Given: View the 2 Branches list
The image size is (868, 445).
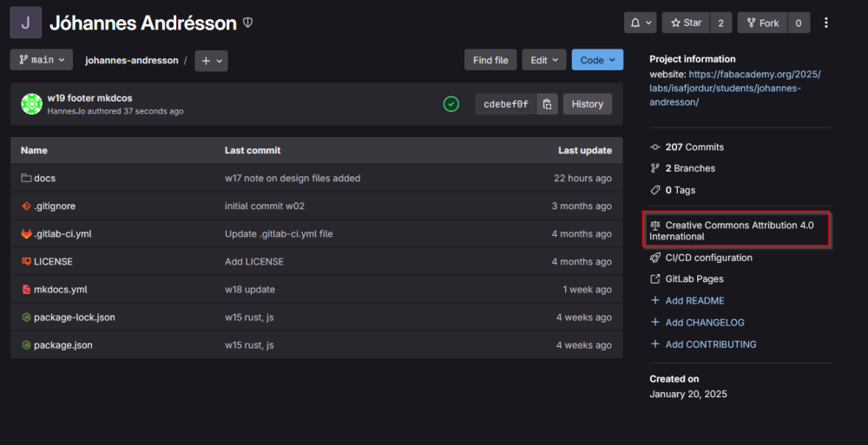Looking at the screenshot, I should coord(690,168).
